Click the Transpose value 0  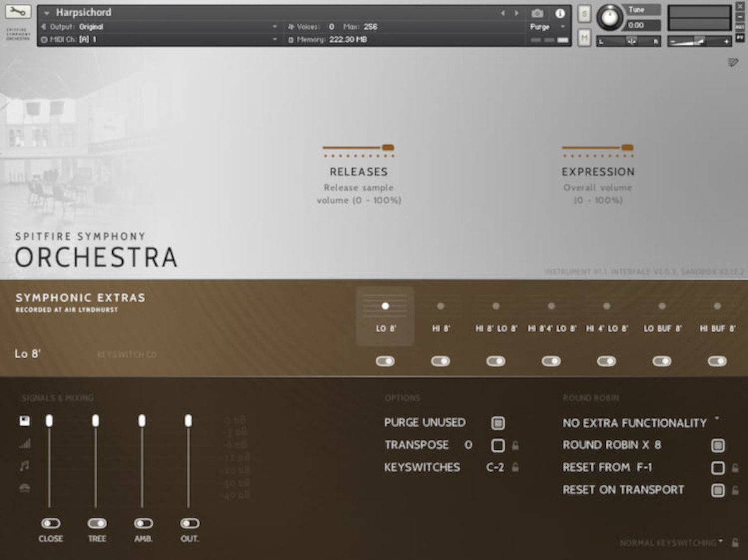pos(468,445)
